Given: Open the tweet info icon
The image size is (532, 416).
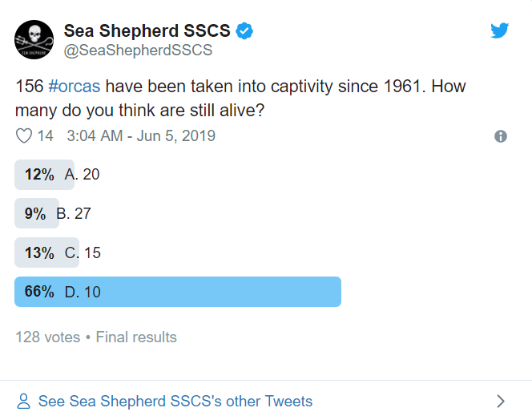Looking at the screenshot, I should point(501,136).
